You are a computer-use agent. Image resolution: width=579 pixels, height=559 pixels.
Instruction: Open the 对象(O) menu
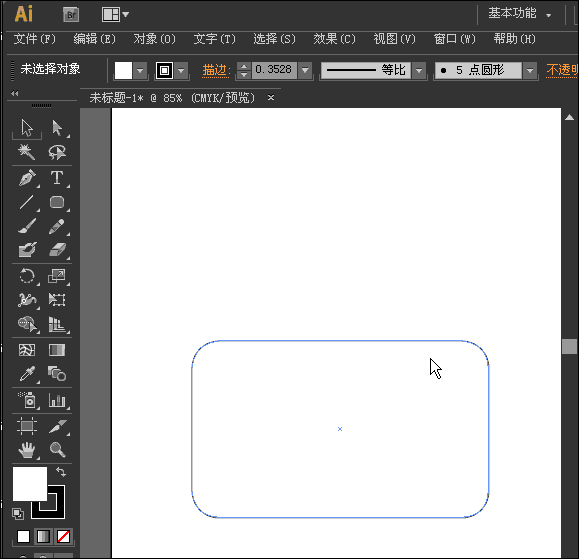(154, 39)
